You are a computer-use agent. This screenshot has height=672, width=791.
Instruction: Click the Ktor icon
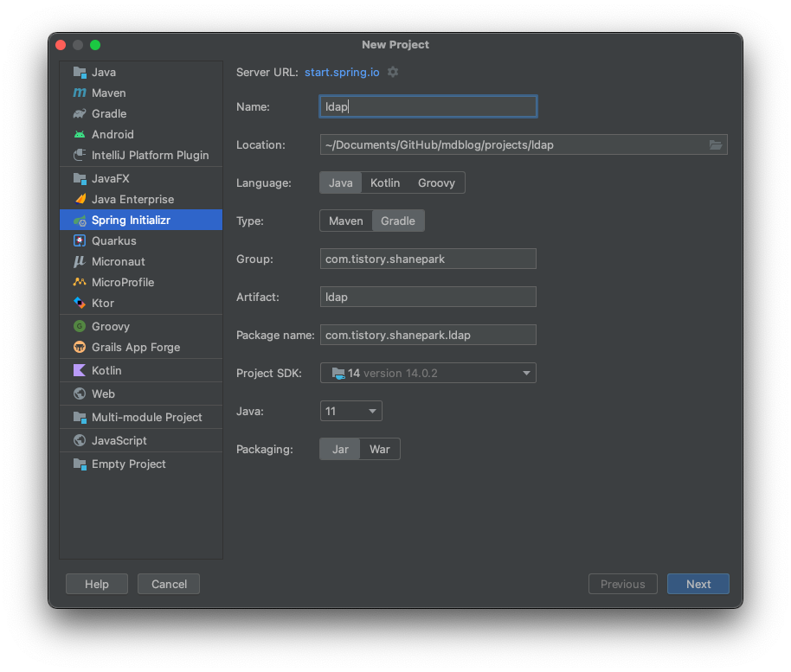[x=80, y=303]
